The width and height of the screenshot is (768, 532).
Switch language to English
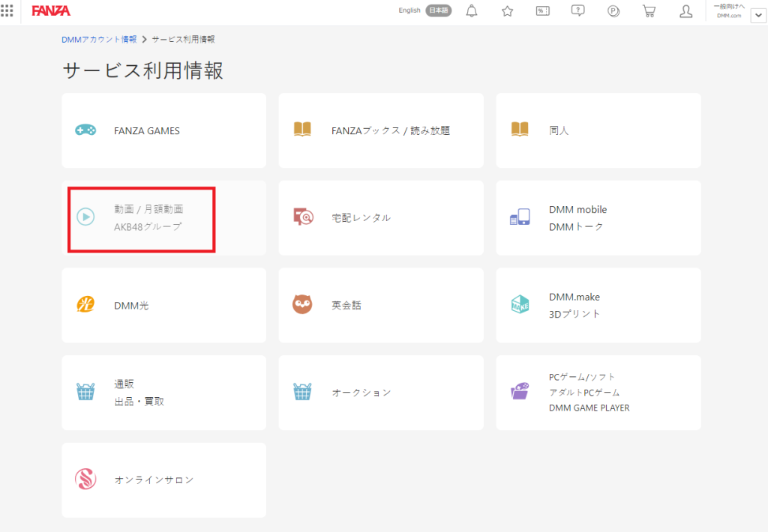[x=409, y=10]
